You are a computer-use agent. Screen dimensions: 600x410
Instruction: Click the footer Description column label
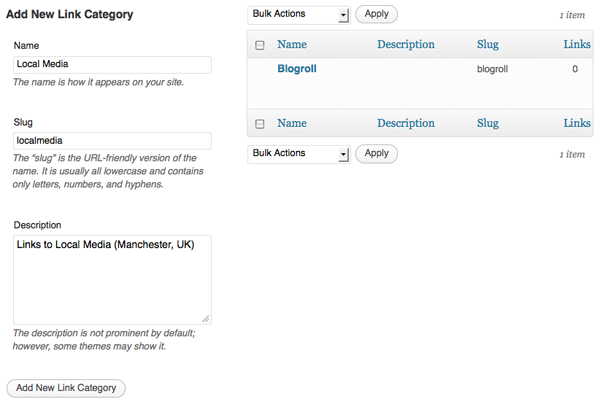pos(406,124)
